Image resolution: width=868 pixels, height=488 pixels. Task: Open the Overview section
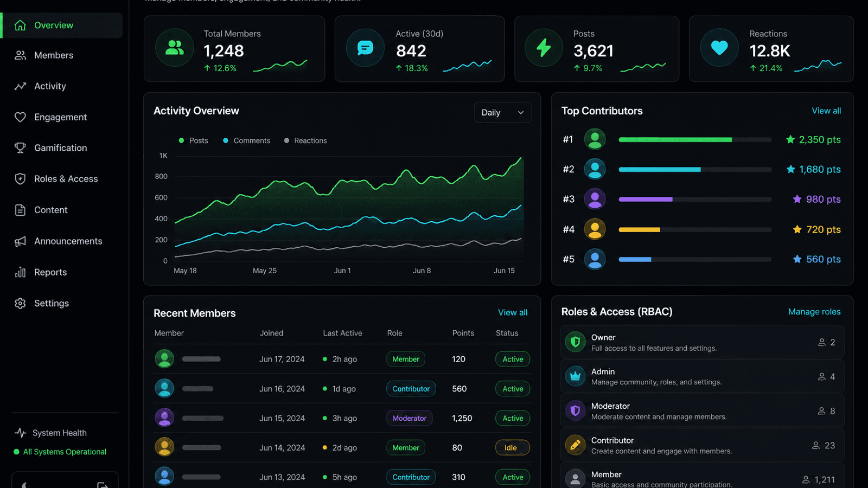tap(62, 25)
